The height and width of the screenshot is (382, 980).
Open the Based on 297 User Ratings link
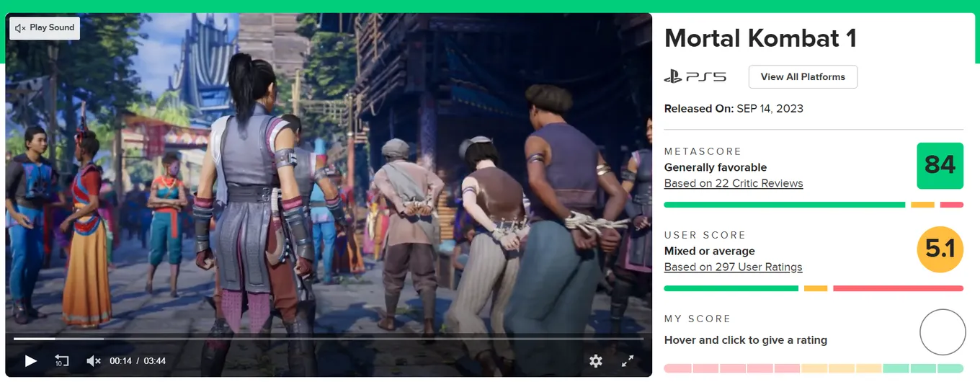733,267
